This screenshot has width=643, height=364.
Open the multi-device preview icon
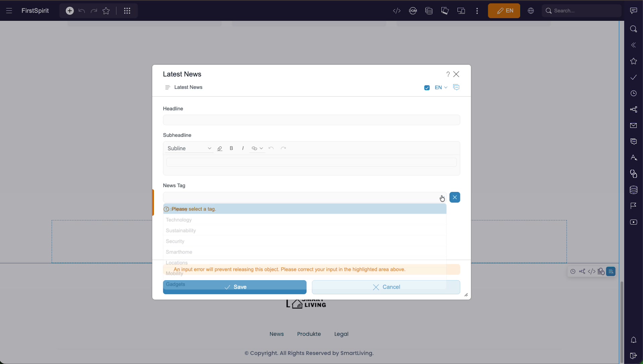click(x=461, y=11)
